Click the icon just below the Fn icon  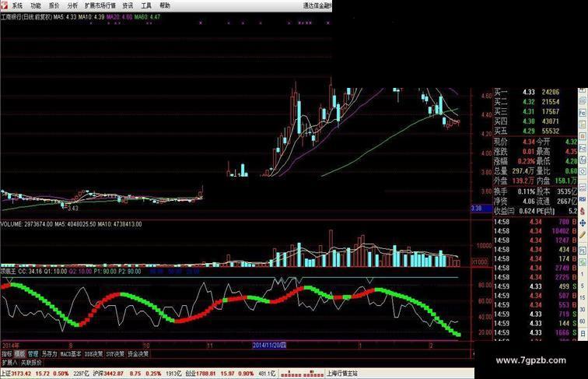pos(583,160)
